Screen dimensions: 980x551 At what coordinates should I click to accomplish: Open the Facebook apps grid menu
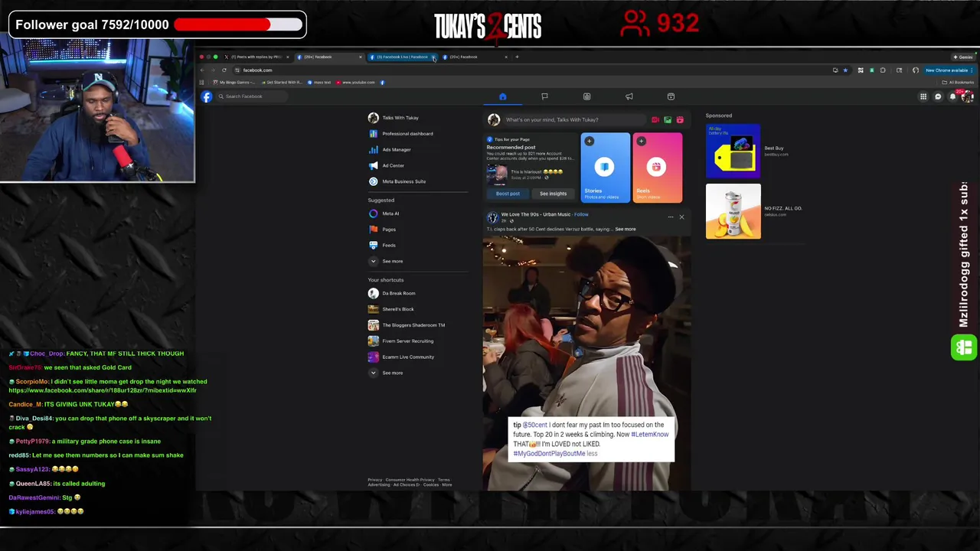point(923,96)
